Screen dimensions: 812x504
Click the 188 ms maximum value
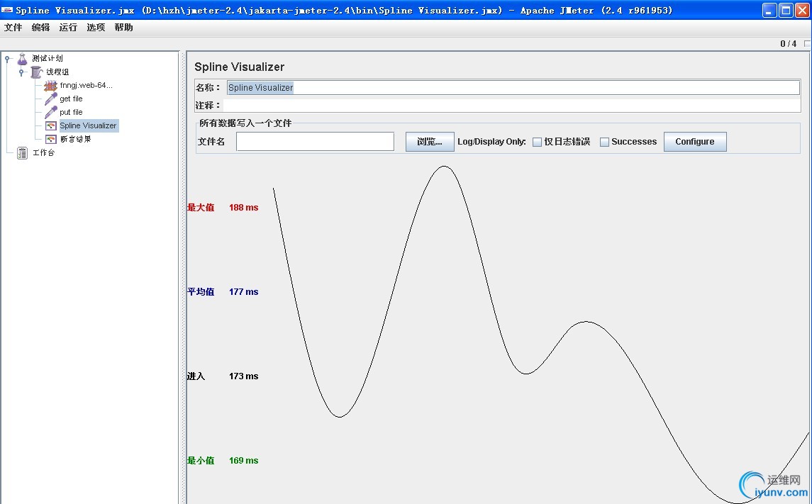(x=243, y=208)
